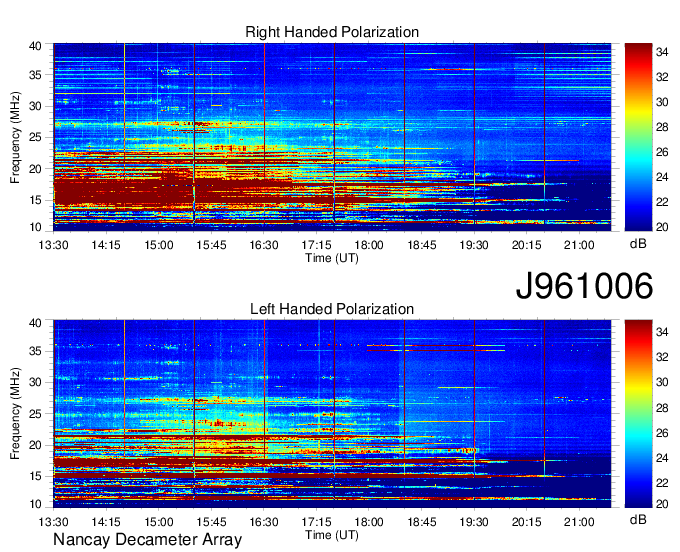Click inside the Left Handed Polarization spectrogram

click(x=332, y=414)
